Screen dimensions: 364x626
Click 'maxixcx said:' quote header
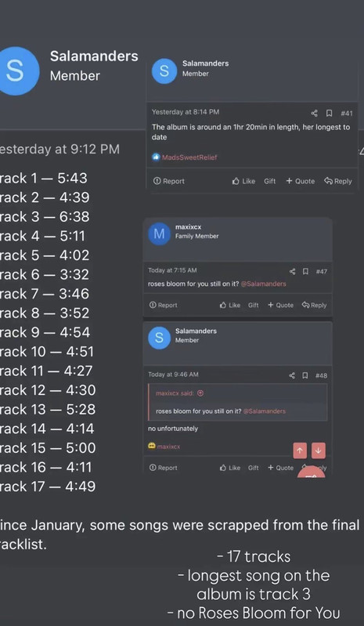click(175, 393)
